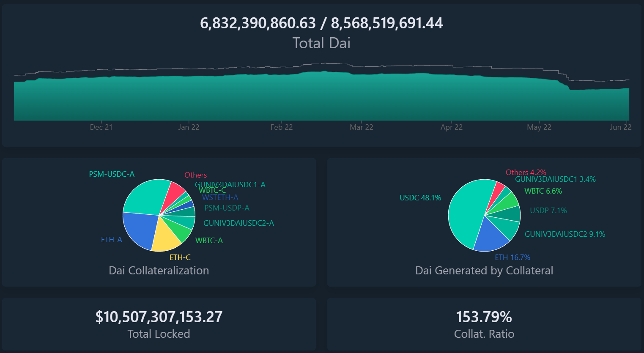Select the PSM-USDP-A label
Screen dimensions: 644x353
point(227,208)
